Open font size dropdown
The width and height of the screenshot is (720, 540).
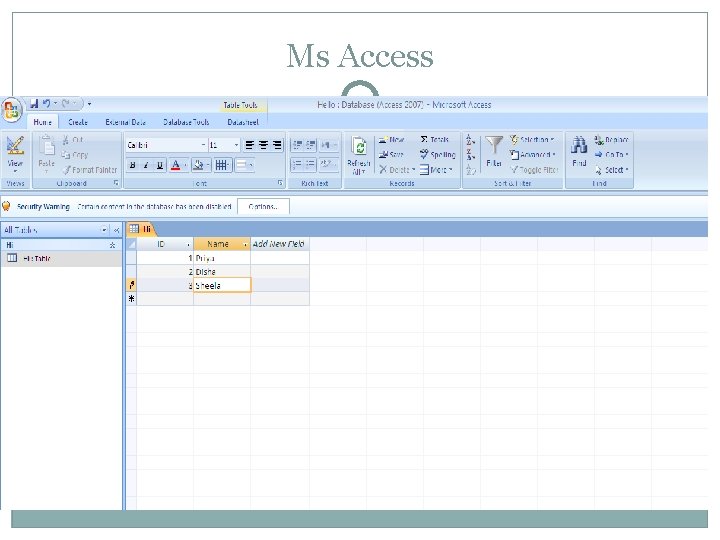236,145
